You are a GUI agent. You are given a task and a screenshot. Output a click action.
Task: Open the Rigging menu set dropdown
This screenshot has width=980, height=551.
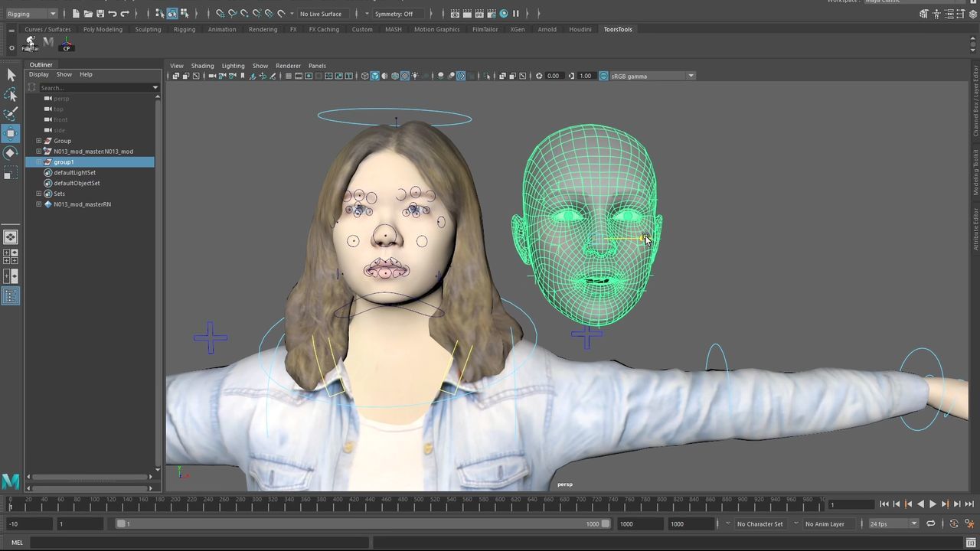pos(31,14)
